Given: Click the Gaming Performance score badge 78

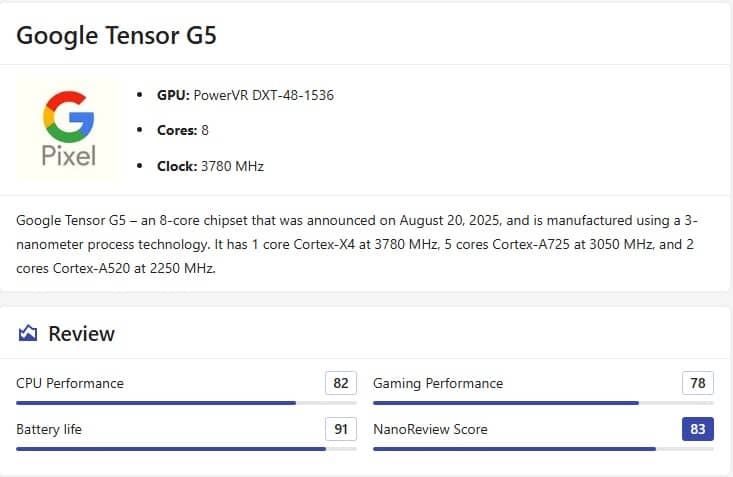Looking at the screenshot, I should tap(698, 383).
